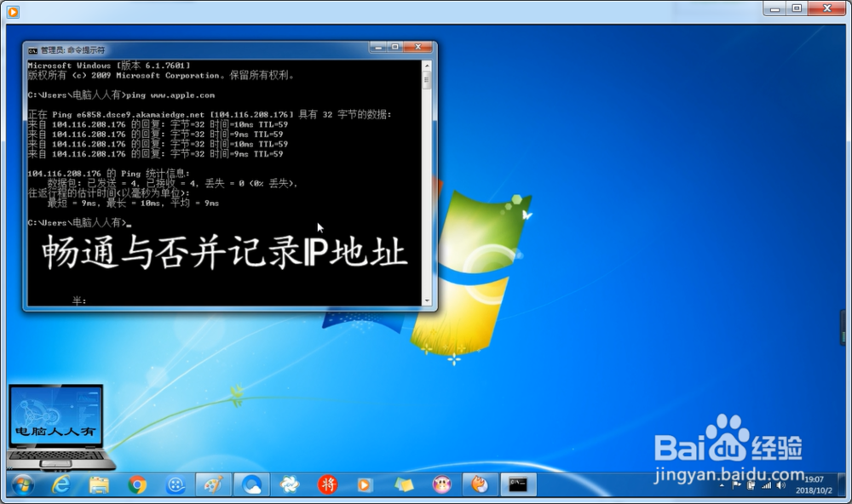852x504 pixels.
Task: Switch to the Paint palette taskbar icon
Action: (x=214, y=485)
